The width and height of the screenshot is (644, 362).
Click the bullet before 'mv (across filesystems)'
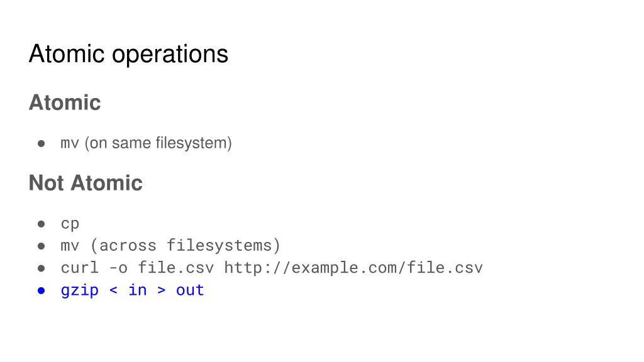(x=41, y=246)
